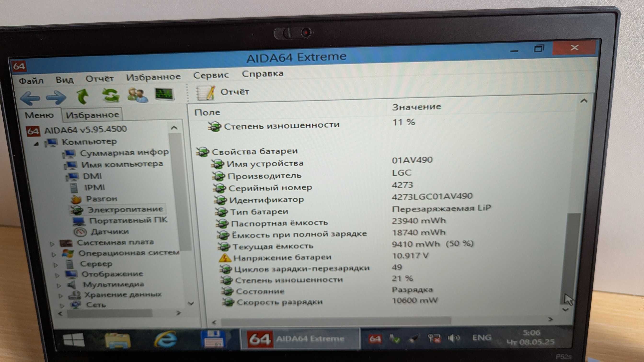
Task: Launch Internet Explorer from taskbar
Action: coord(166,339)
